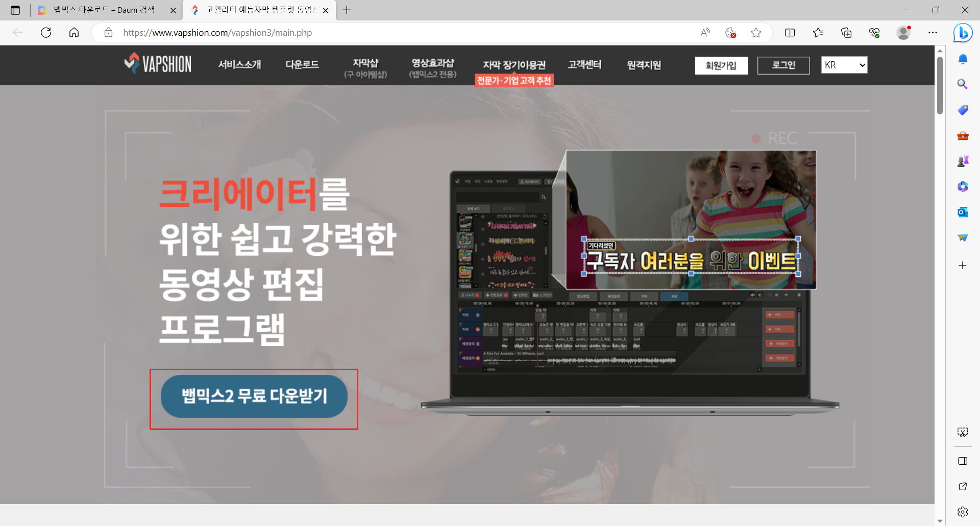980x526 pixels.
Task: Open the sidebar search icon
Action: [x=963, y=84]
